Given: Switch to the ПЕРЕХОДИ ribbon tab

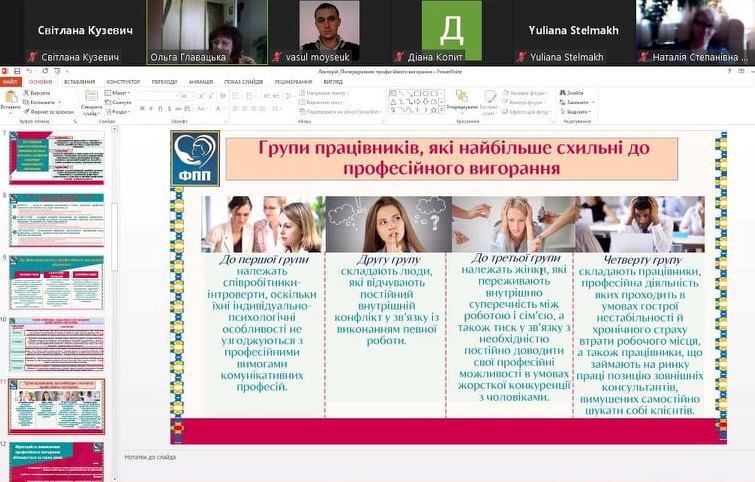Looking at the screenshot, I should pos(164,82).
